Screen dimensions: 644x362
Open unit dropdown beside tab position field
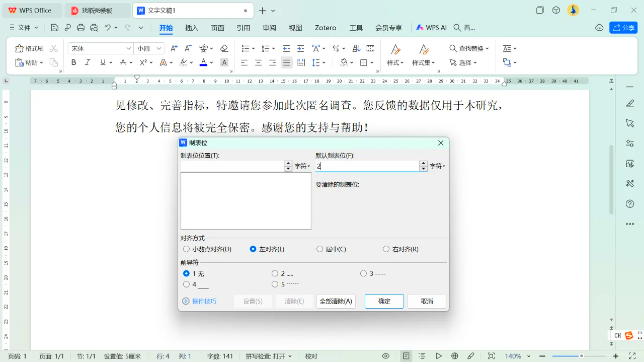tap(302, 166)
